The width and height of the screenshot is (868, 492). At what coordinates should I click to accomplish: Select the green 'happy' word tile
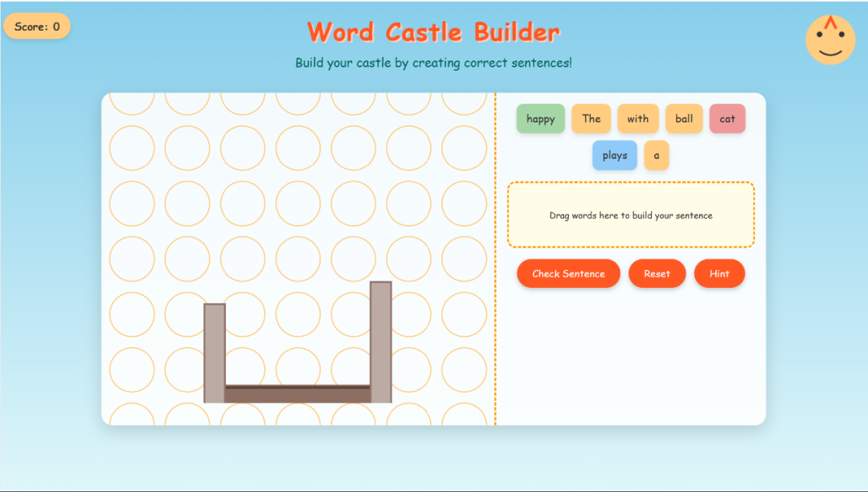point(540,119)
